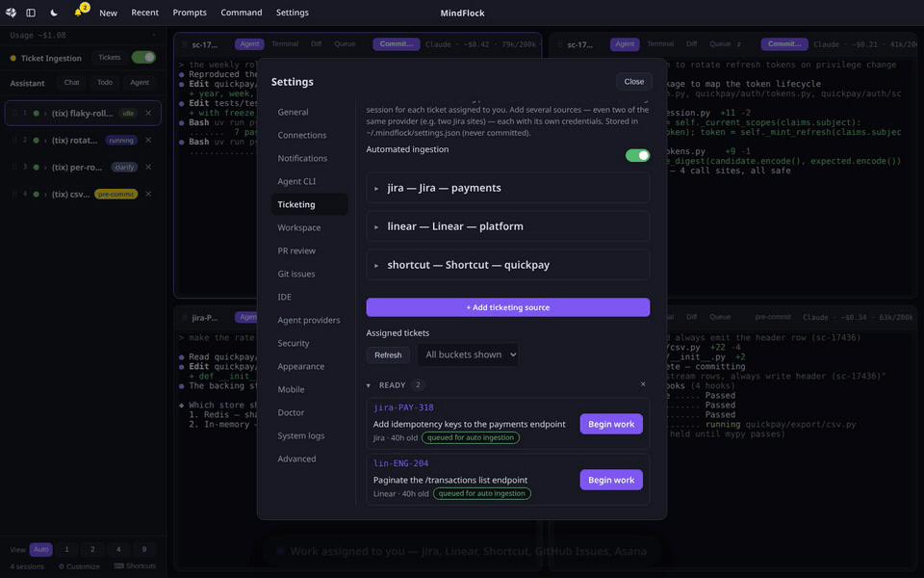Click the Tickets button in sidebar

click(110, 57)
